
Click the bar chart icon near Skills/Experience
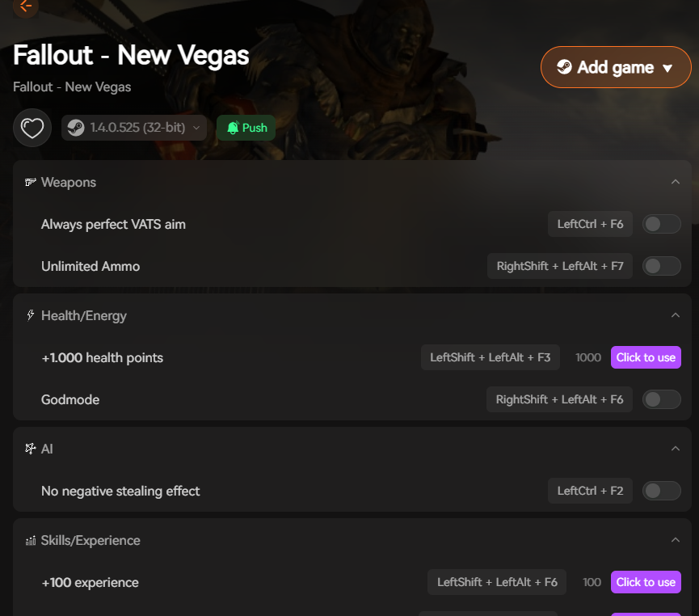click(30, 540)
